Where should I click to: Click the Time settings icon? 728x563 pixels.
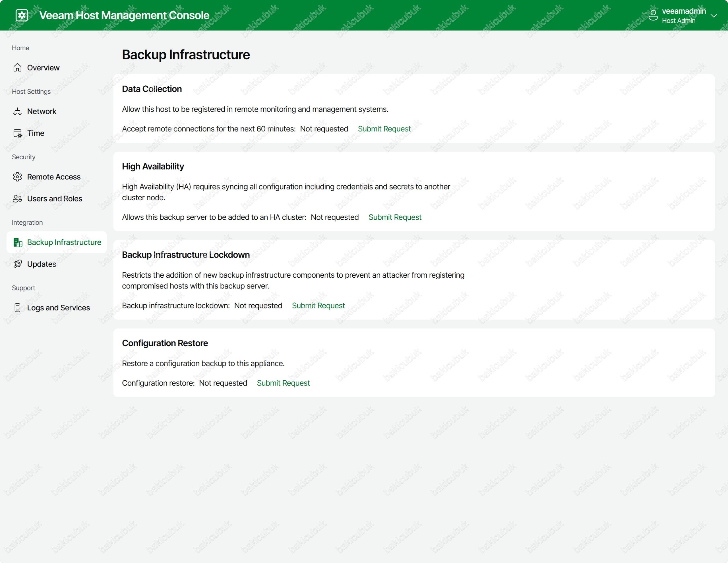pos(17,133)
